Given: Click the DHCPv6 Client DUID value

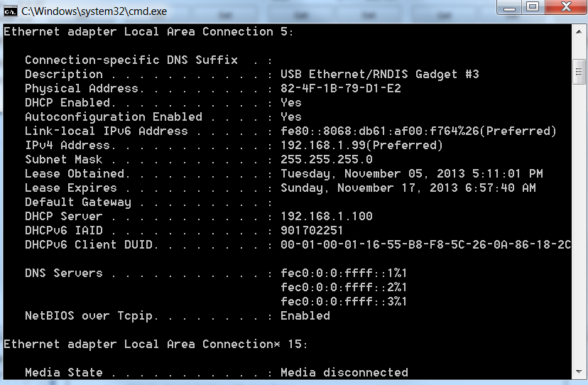Looking at the screenshot, I should 425,244.
